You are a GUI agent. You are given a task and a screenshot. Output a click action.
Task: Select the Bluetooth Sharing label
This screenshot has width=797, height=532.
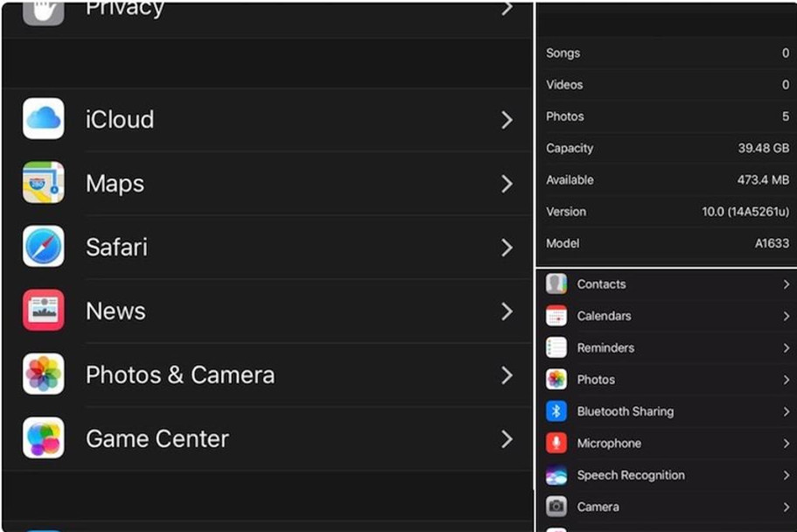pos(626,411)
